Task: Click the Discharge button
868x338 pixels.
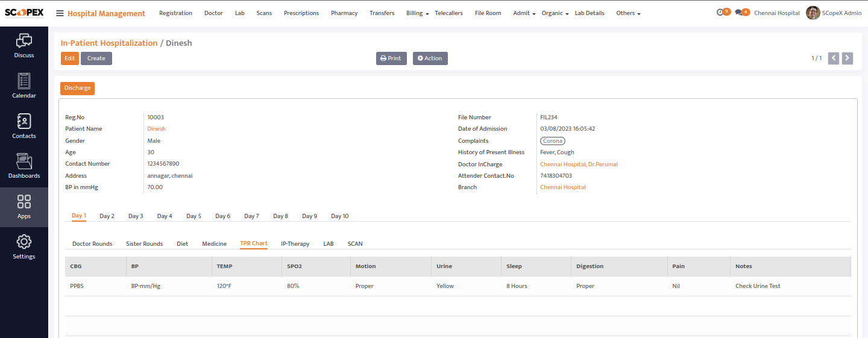Action: (77, 88)
